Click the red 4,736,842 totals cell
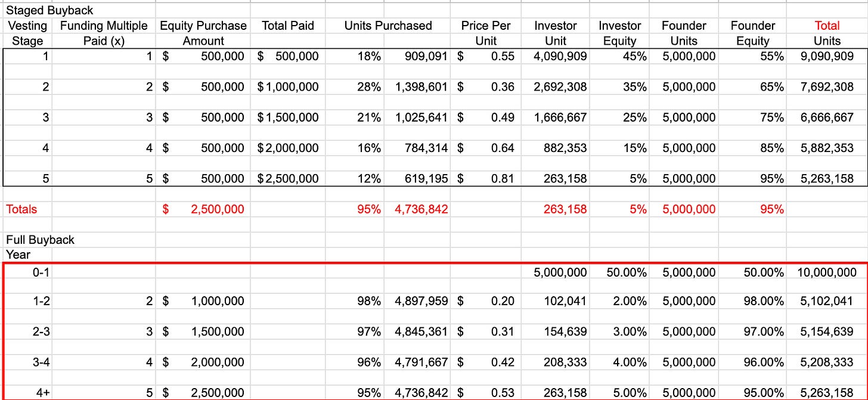 click(421, 209)
